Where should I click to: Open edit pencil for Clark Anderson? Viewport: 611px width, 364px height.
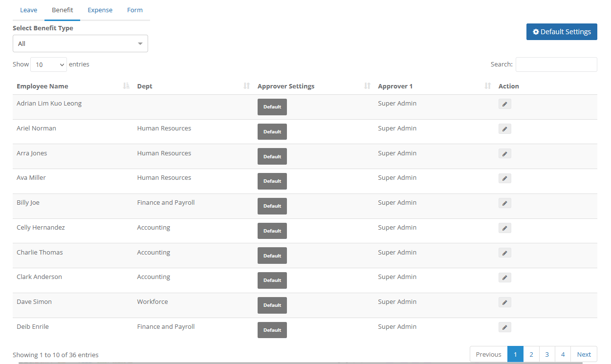click(x=505, y=278)
